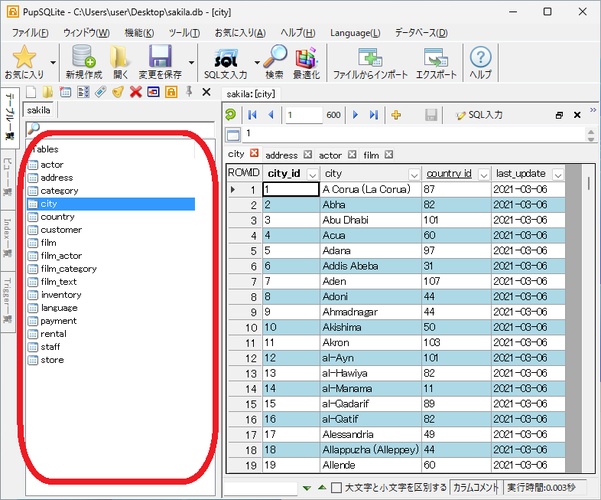
Task: Select Trigger一覧 vertical side tab
Action: 7,301
